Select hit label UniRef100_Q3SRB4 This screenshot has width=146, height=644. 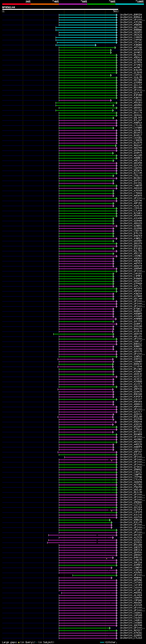coord(131,82)
